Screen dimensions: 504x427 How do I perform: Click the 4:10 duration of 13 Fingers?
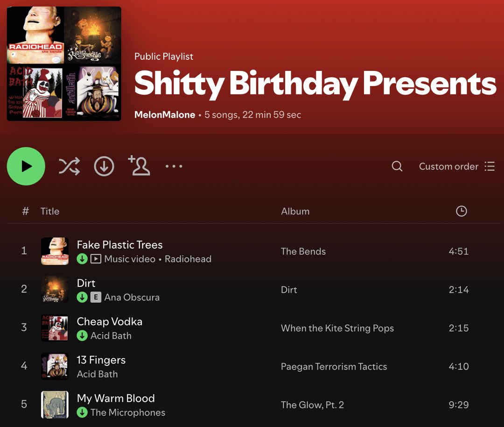click(x=458, y=366)
